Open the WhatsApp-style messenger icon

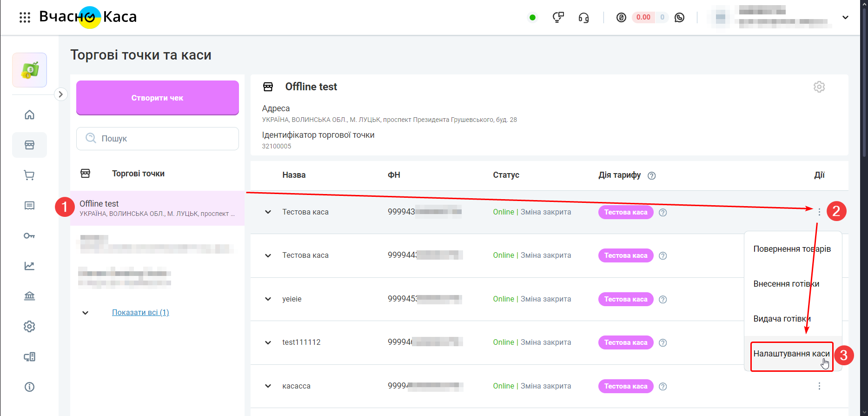[679, 18]
